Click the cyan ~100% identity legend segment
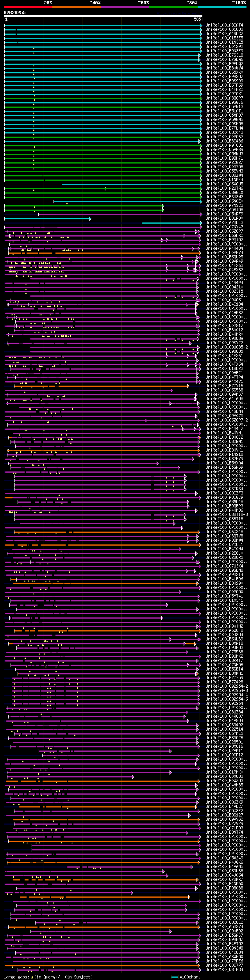Image resolution: width=250 pixels, height=980 pixels. pyautogui.click(x=222, y=7)
